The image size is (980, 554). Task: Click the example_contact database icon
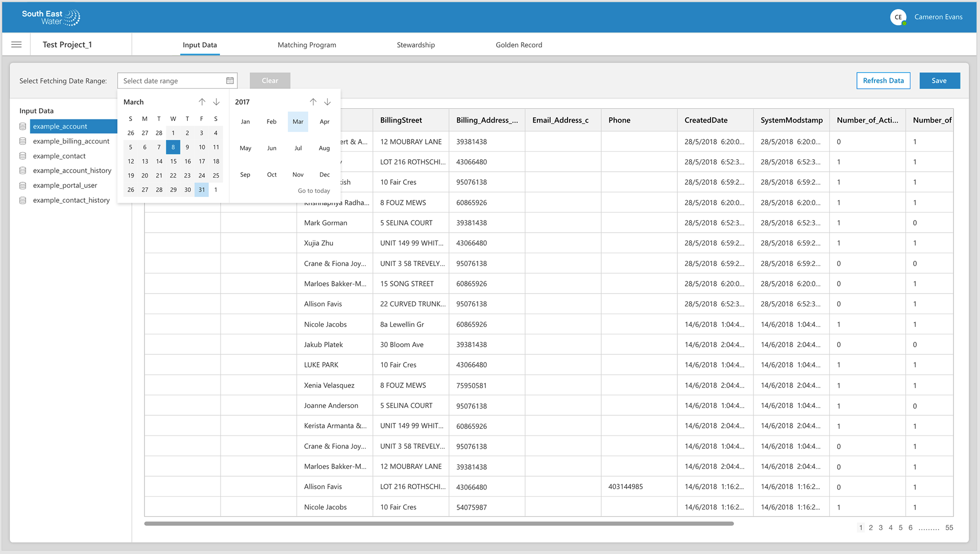[x=23, y=156]
